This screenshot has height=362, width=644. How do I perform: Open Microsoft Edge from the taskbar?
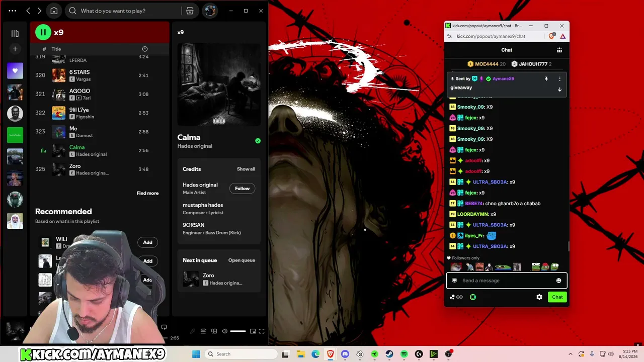315,354
